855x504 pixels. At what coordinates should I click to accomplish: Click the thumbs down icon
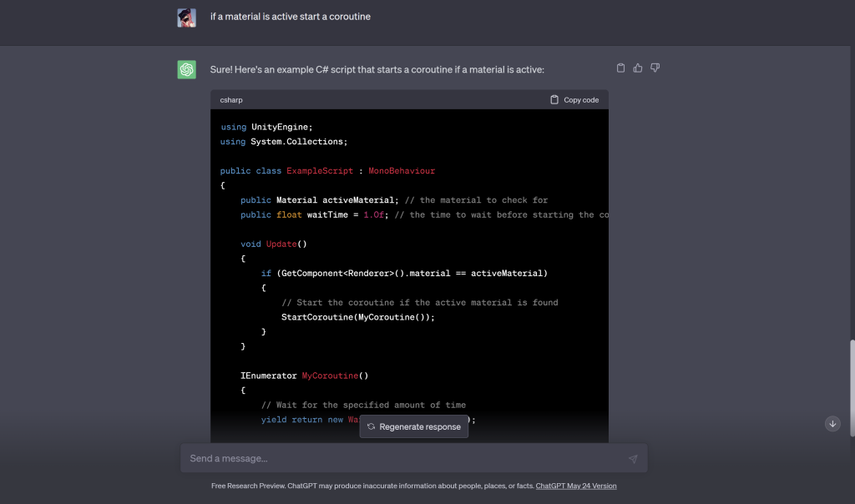[x=655, y=68]
